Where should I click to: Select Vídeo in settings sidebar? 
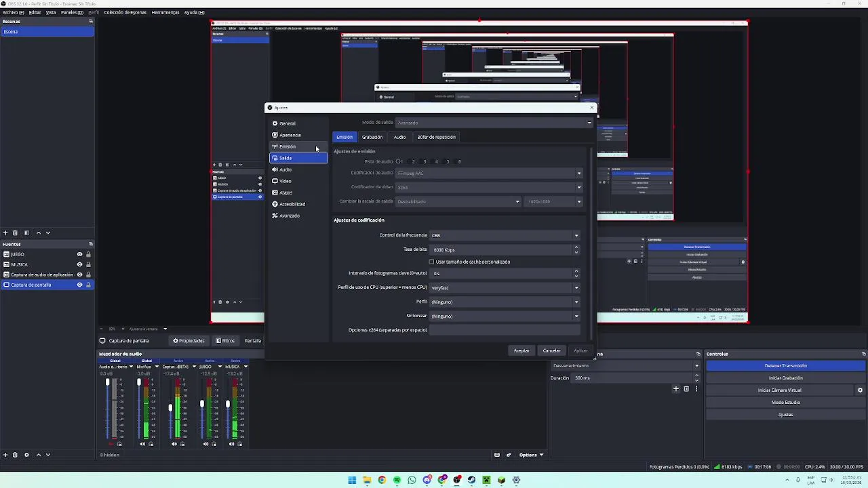tap(299, 181)
